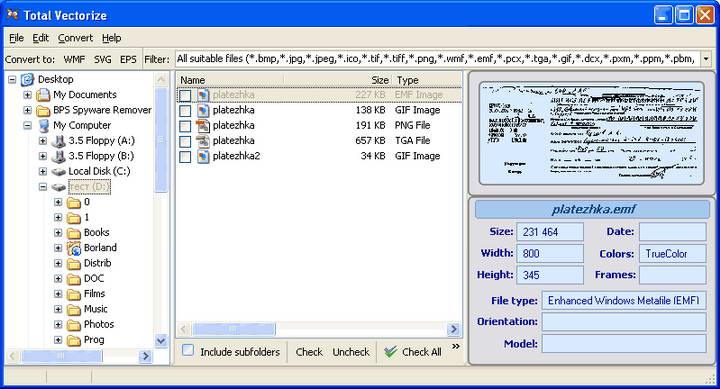The height and width of the screenshot is (389, 720).
Task: Click the Photos folder icon
Action: (74, 325)
